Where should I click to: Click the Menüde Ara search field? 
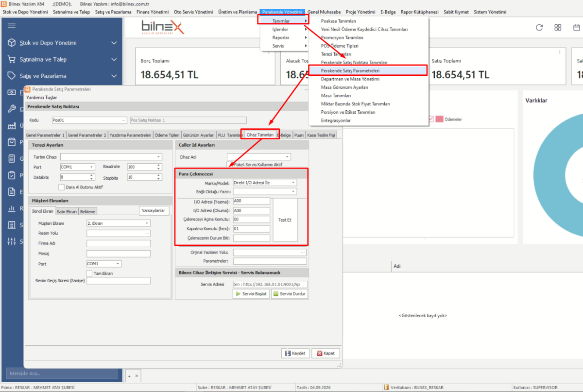tap(62, 374)
